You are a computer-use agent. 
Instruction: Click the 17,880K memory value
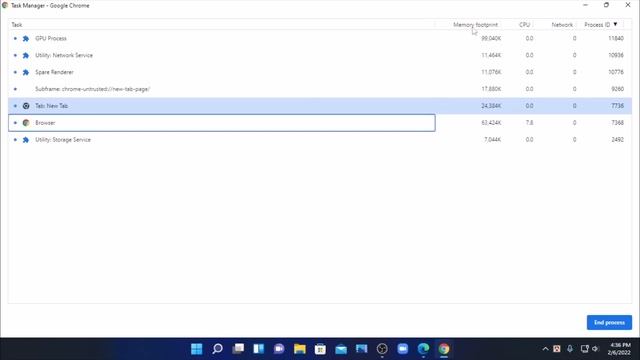(491, 89)
